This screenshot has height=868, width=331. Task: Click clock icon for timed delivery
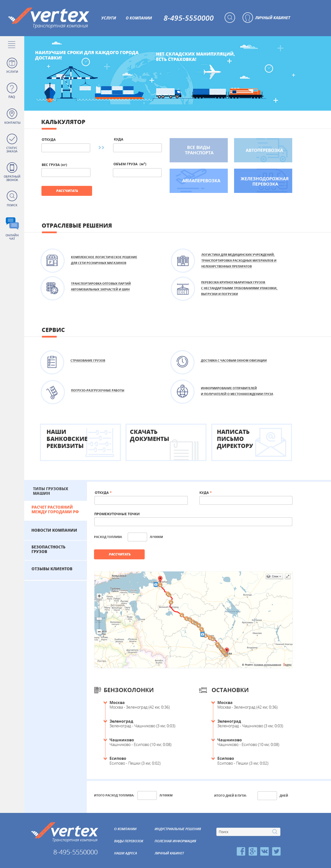click(182, 362)
